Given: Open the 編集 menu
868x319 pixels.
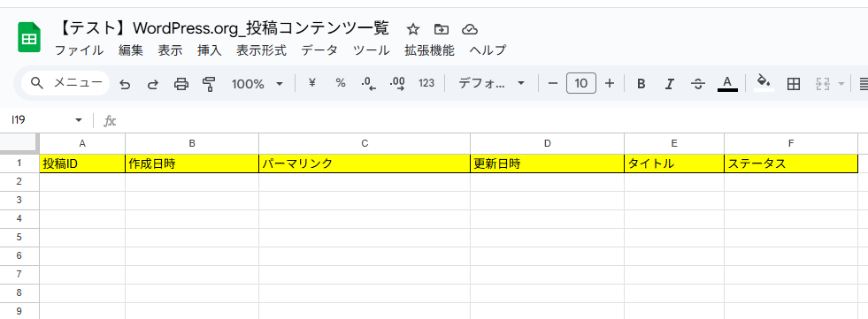Looking at the screenshot, I should (131, 50).
